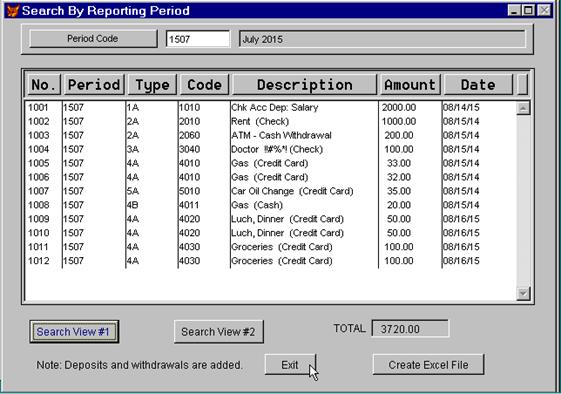Click the Gas (Cash) description

[x=257, y=205]
